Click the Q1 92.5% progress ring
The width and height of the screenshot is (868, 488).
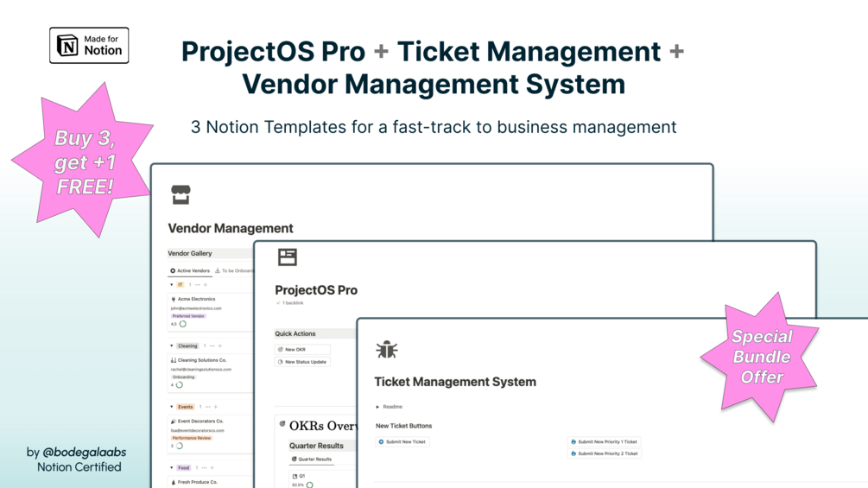pos(309,485)
